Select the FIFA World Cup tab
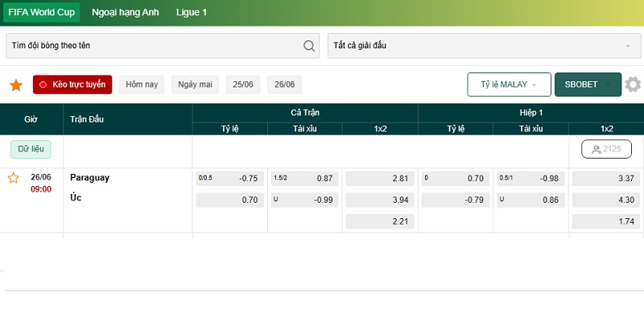The height and width of the screenshot is (322, 644). point(42,12)
